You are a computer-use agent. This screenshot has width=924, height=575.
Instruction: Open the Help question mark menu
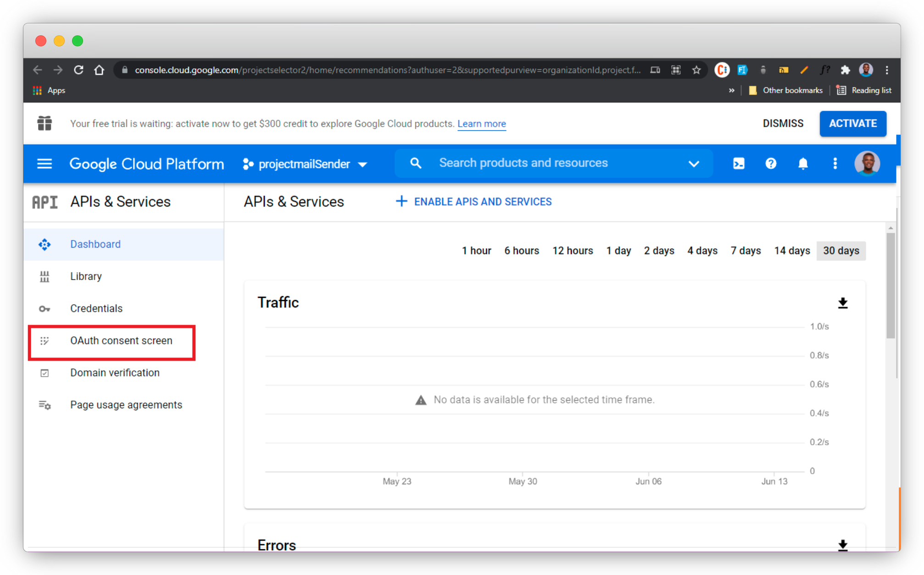click(x=771, y=163)
